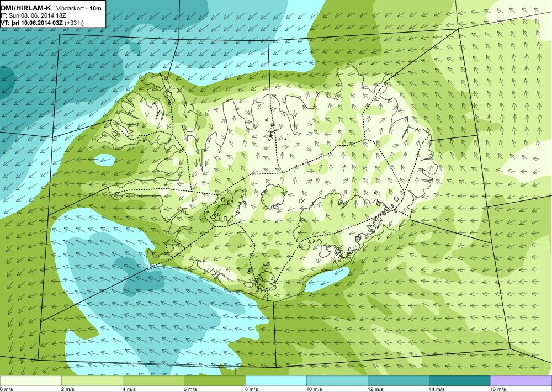Screen dimensions: 552x392
Task: Click the 0–2 m/s pale yellow legend swatch
Action: click(x=30, y=380)
